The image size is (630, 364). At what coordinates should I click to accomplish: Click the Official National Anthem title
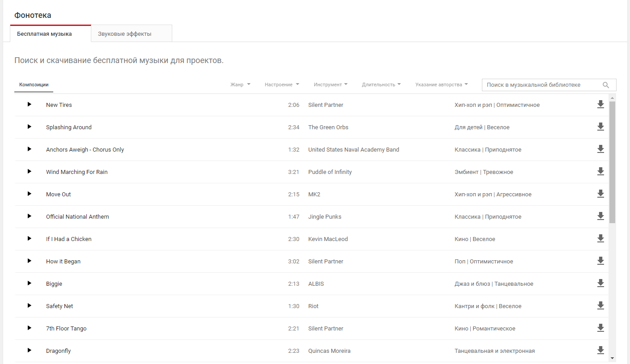77,217
